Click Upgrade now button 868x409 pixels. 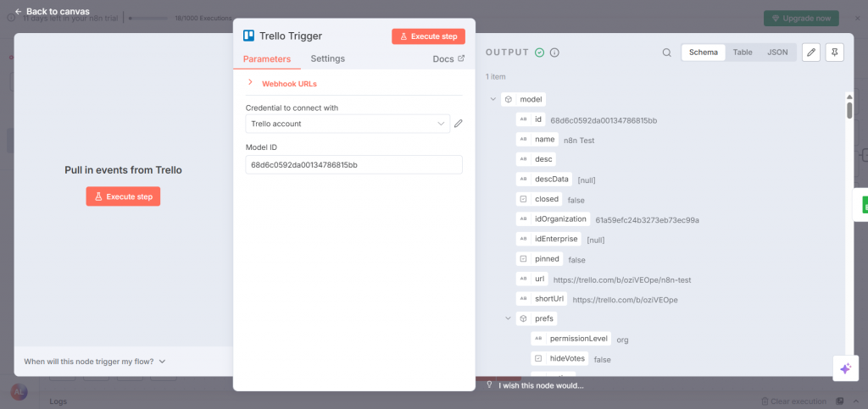point(802,19)
